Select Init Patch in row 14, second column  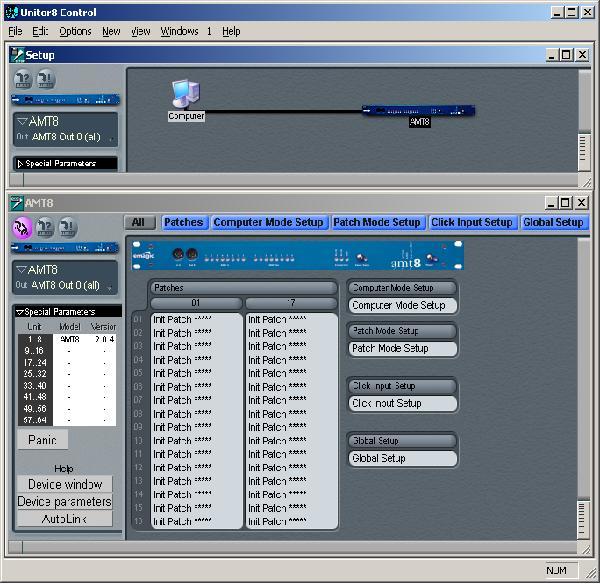click(292, 495)
